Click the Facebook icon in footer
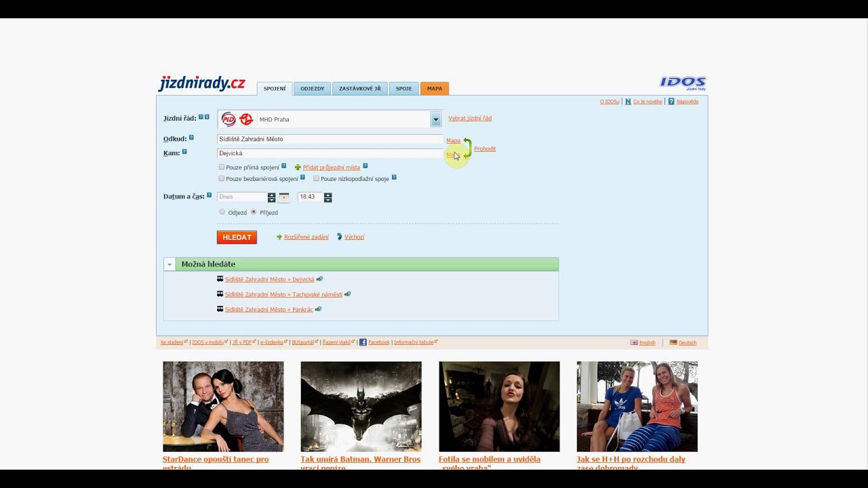Viewport: 868px width, 488px height. point(363,342)
